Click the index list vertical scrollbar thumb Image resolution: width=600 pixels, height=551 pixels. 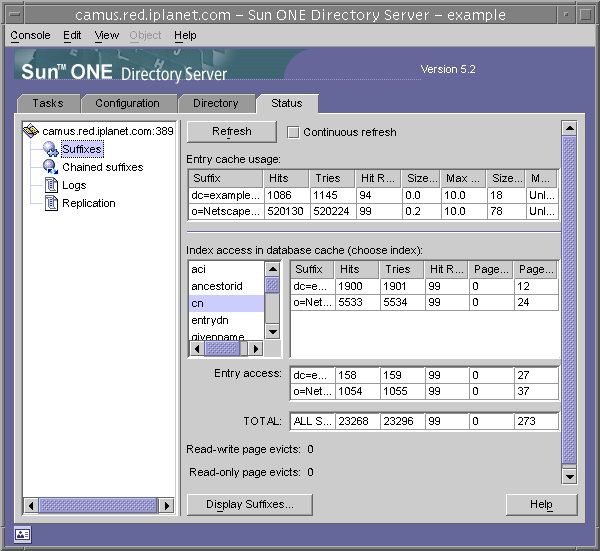tap(272, 285)
